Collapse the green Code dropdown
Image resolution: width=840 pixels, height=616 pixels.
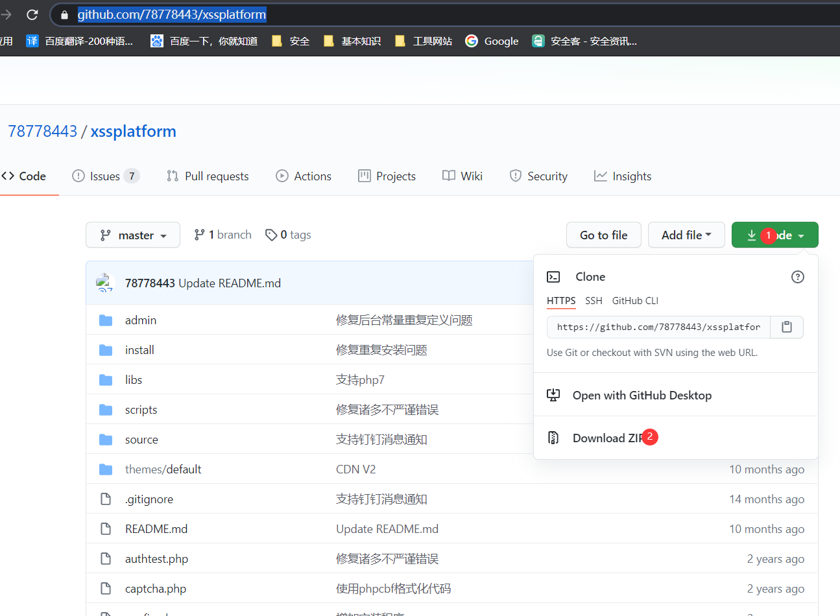pyautogui.click(x=774, y=235)
